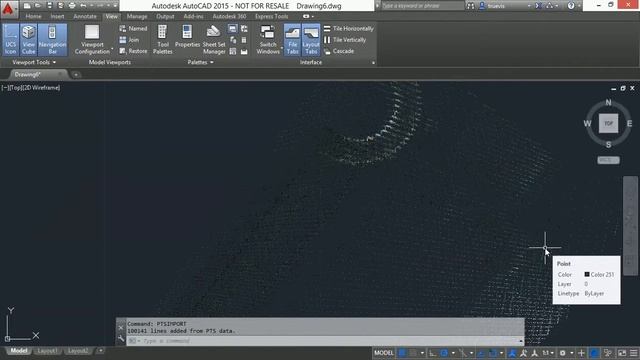Click S on the ViewCube compass
Image resolution: width=640 pixels, height=360 pixels.
click(608, 144)
